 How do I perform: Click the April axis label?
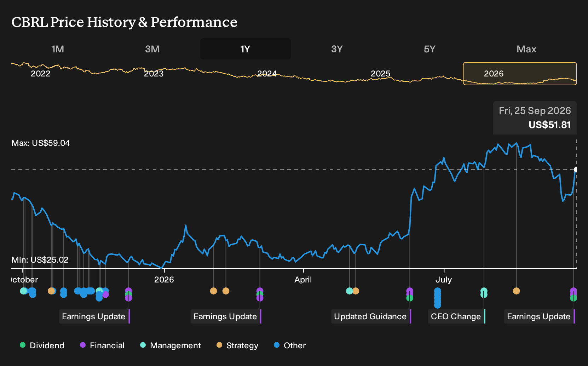click(x=303, y=280)
